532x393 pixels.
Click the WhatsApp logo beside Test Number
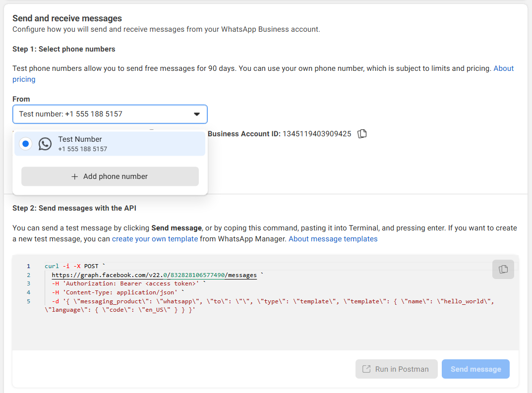[45, 144]
